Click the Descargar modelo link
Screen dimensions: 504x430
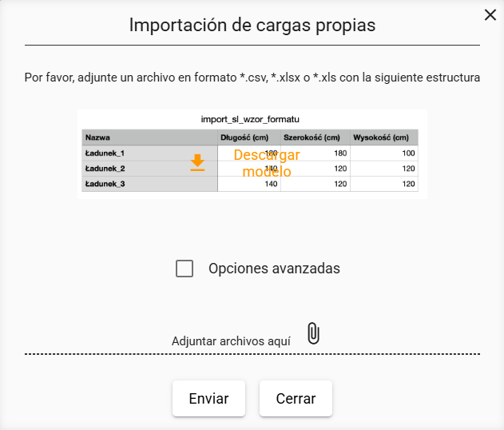coord(267,163)
